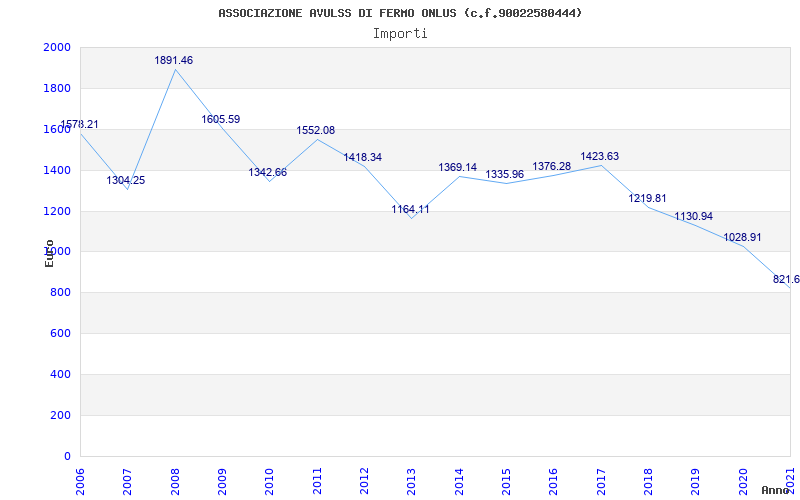Select data label 1552.08
The image size is (800, 500).
[x=316, y=131]
